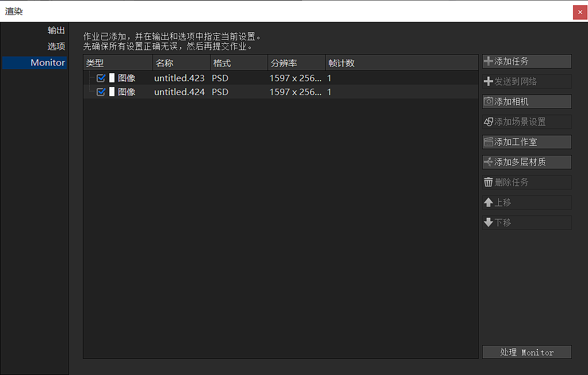This screenshot has height=375, width=588.
Task: Click the PSD format cell of untitled.423
Action: pos(220,78)
